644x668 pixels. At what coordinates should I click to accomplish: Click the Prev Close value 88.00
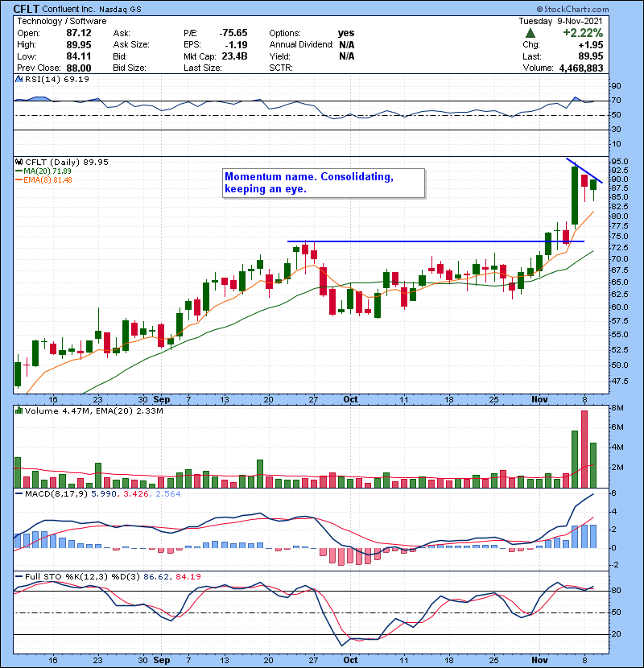pos(78,68)
